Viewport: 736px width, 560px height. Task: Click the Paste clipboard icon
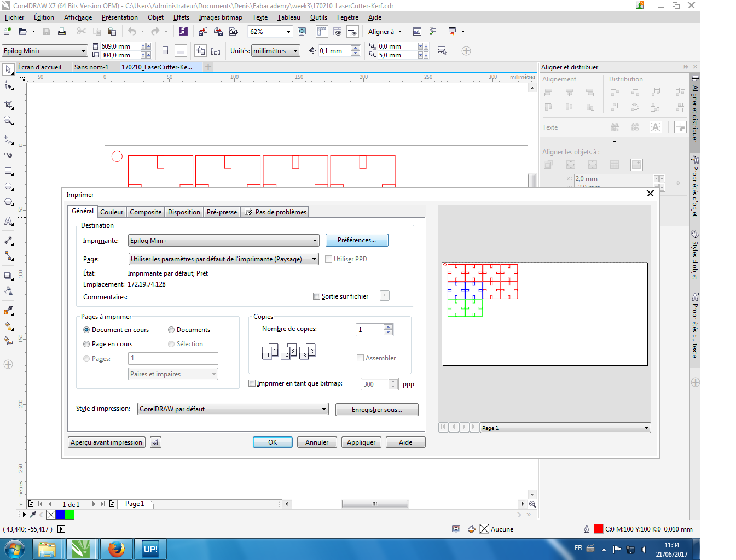pyautogui.click(x=112, y=32)
